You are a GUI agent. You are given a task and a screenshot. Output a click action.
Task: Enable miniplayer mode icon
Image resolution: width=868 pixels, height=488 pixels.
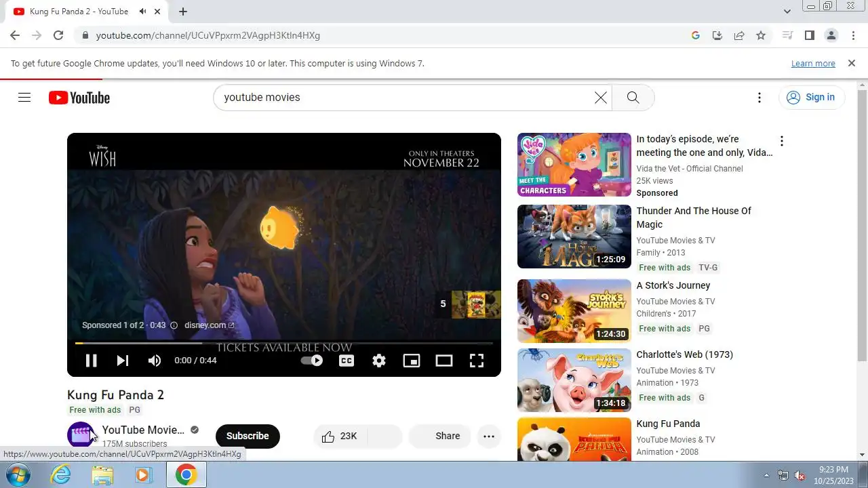pos(412,361)
